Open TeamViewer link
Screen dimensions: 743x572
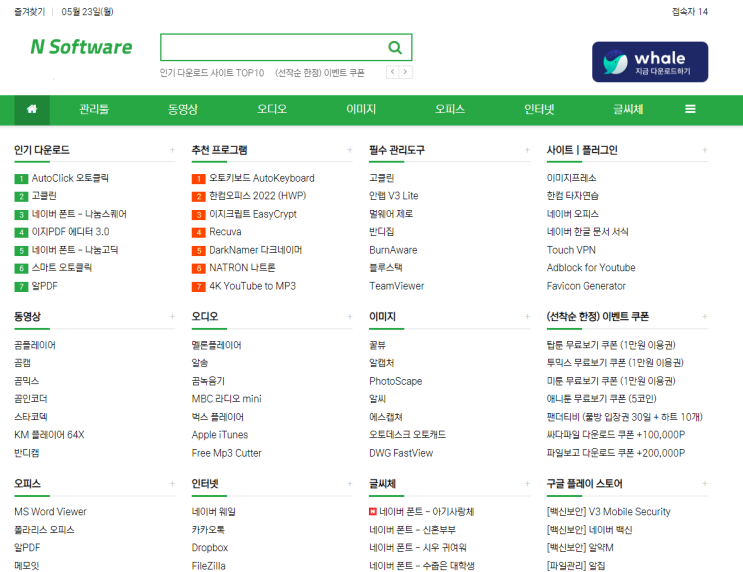[397, 286]
